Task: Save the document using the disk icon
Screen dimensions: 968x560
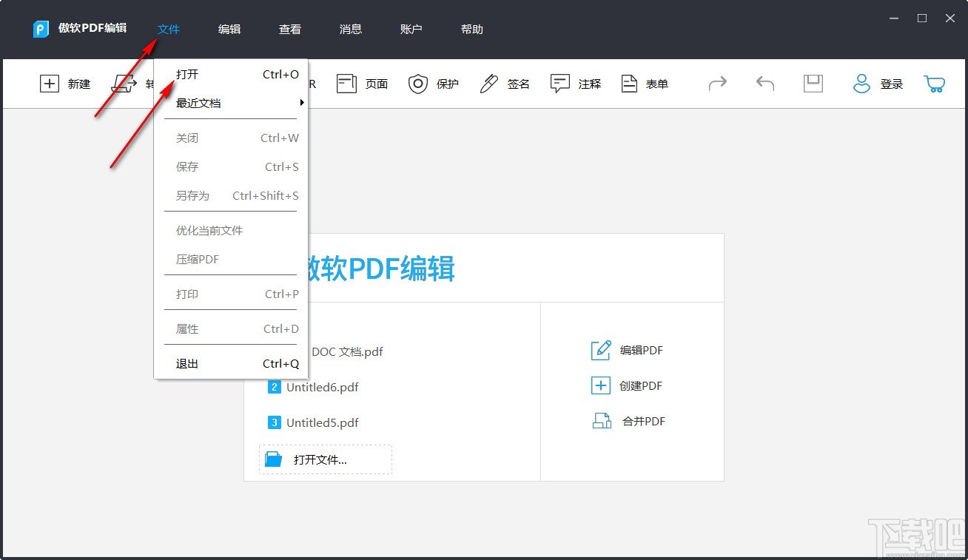Action: [x=812, y=84]
